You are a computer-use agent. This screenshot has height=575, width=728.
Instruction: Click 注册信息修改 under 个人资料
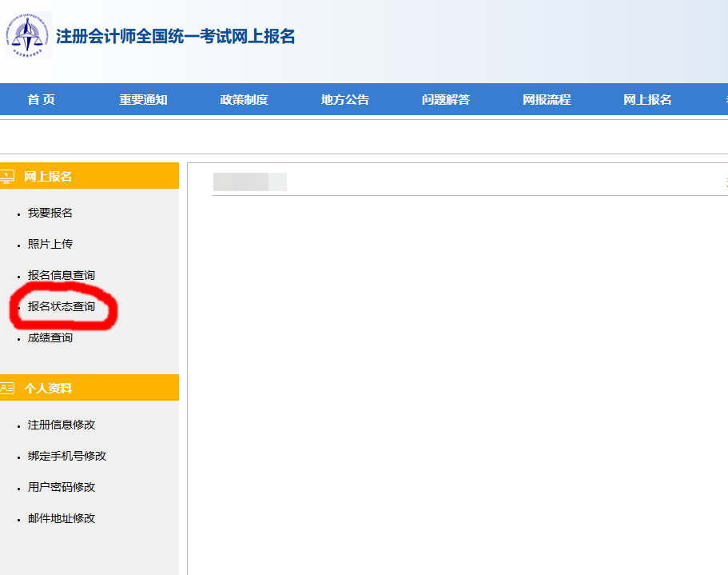[x=62, y=425]
